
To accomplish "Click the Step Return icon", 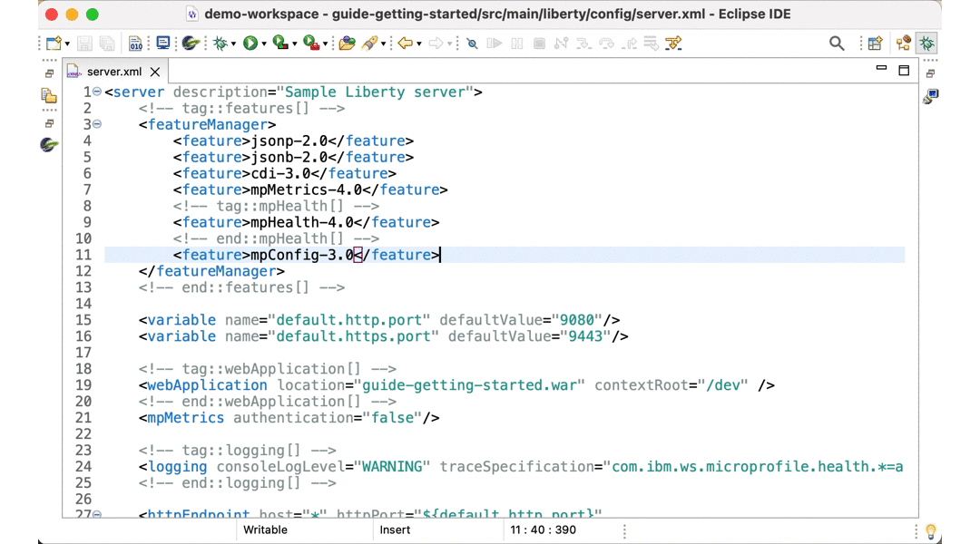I will tap(630, 44).
